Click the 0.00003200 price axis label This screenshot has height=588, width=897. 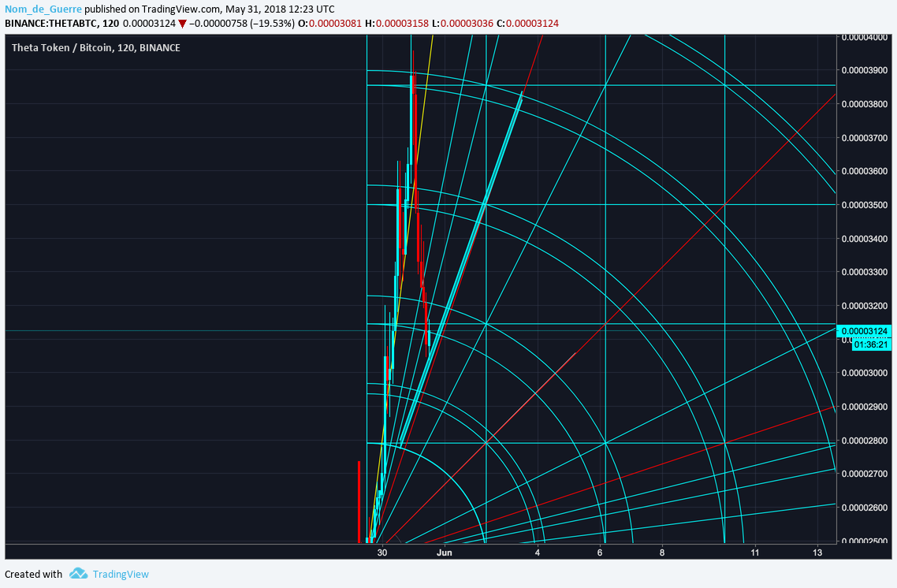pyautogui.click(x=865, y=306)
